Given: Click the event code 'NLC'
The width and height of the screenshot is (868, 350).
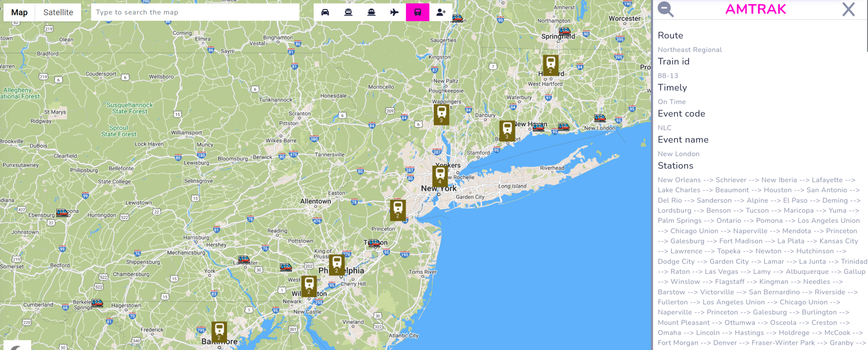Looking at the screenshot, I should (x=664, y=128).
